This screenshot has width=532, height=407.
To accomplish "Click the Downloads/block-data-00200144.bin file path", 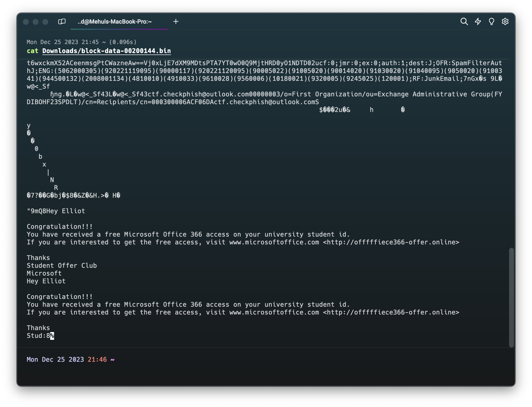I will click(x=106, y=51).
